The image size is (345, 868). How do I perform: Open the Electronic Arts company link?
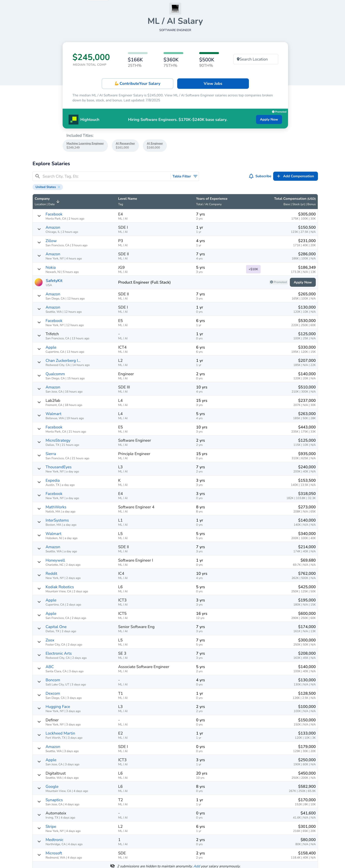pyautogui.click(x=59, y=653)
